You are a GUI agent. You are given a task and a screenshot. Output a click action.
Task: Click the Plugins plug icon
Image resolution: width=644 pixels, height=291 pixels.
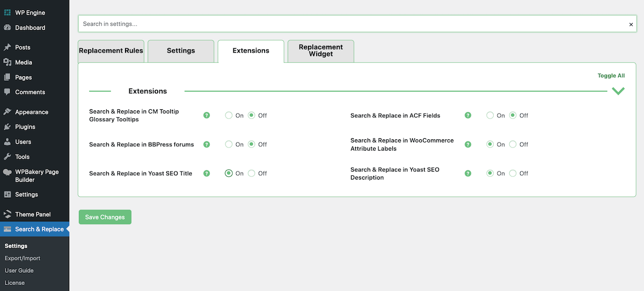point(8,127)
